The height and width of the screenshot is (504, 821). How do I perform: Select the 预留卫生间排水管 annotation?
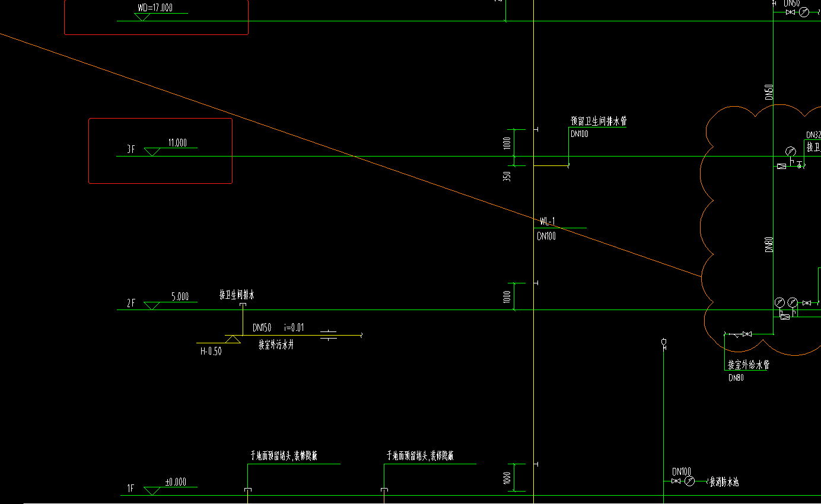pos(599,121)
